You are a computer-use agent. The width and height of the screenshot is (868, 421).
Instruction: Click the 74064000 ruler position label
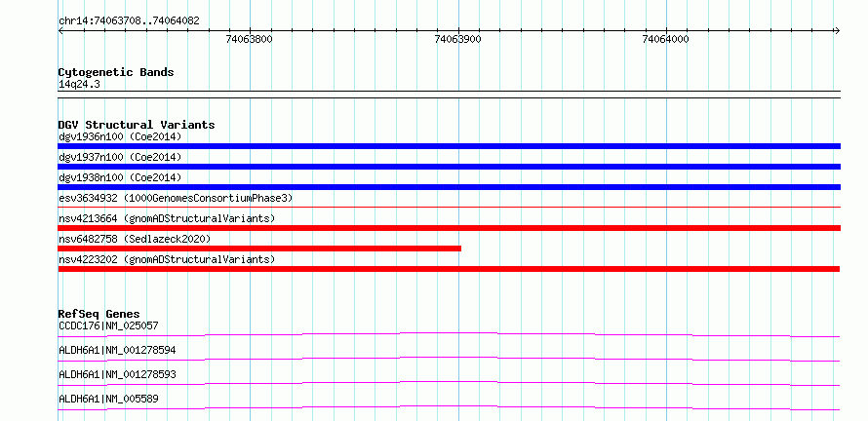(665, 39)
